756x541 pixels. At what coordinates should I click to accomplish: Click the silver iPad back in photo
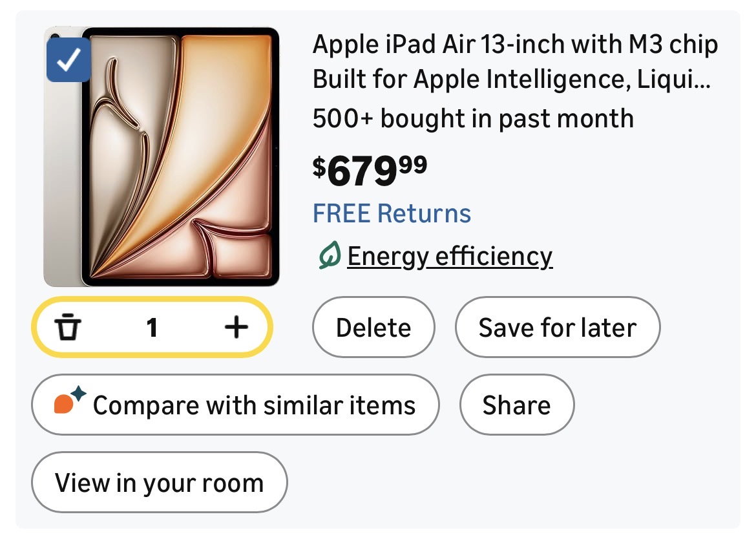(x=61, y=194)
